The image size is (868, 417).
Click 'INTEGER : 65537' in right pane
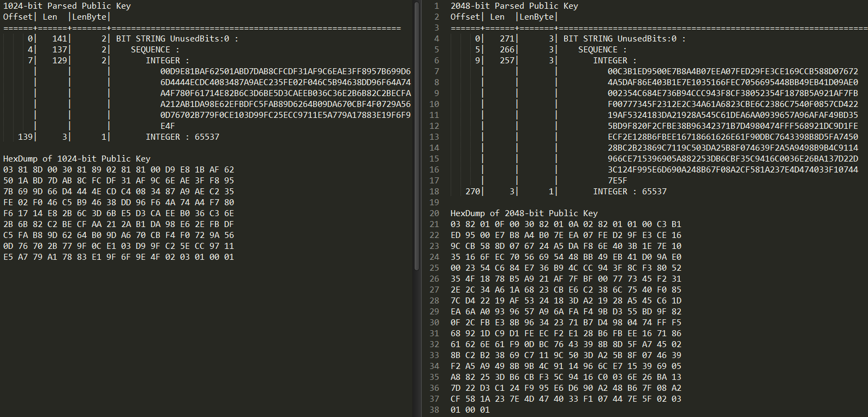point(630,191)
